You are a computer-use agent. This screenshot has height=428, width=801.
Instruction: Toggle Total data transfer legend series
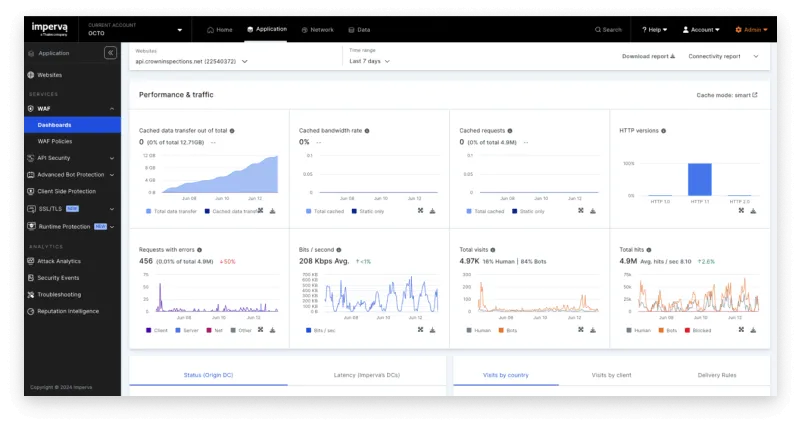pos(171,211)
